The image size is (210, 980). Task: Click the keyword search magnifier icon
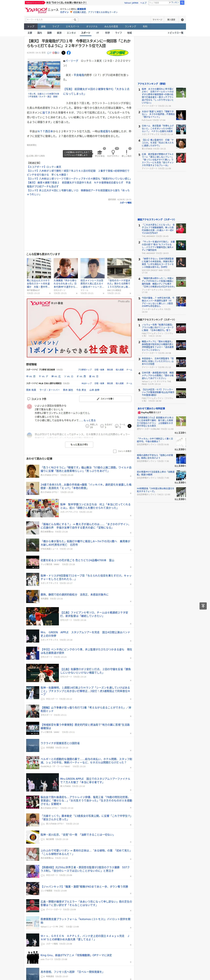(75, 20)
